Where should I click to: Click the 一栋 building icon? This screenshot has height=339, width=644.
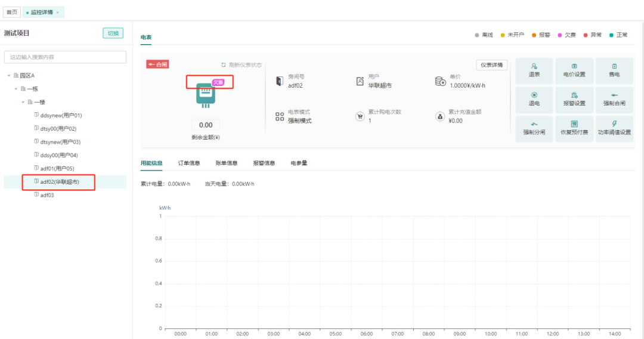(x=23, y=88)
